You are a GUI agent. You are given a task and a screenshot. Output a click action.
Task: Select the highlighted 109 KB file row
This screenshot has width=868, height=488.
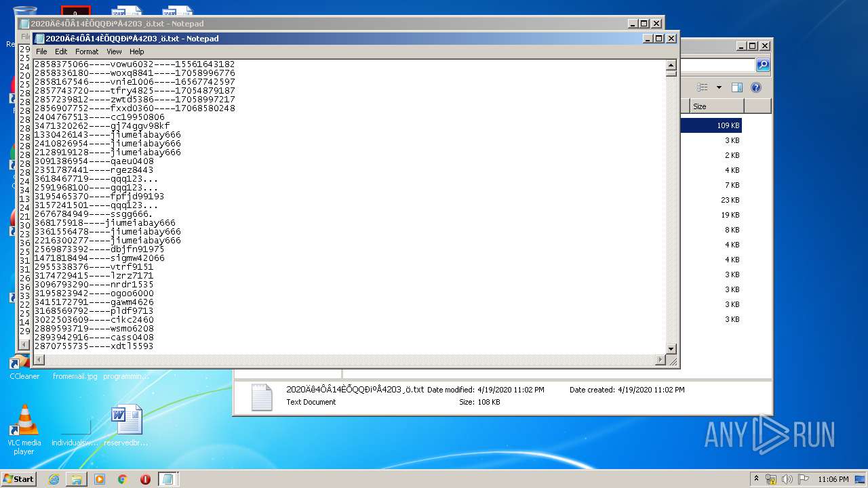pos(711,125)
